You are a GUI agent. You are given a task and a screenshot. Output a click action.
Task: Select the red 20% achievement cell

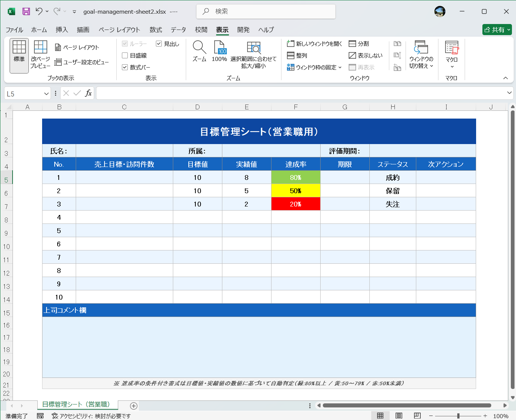296,204
